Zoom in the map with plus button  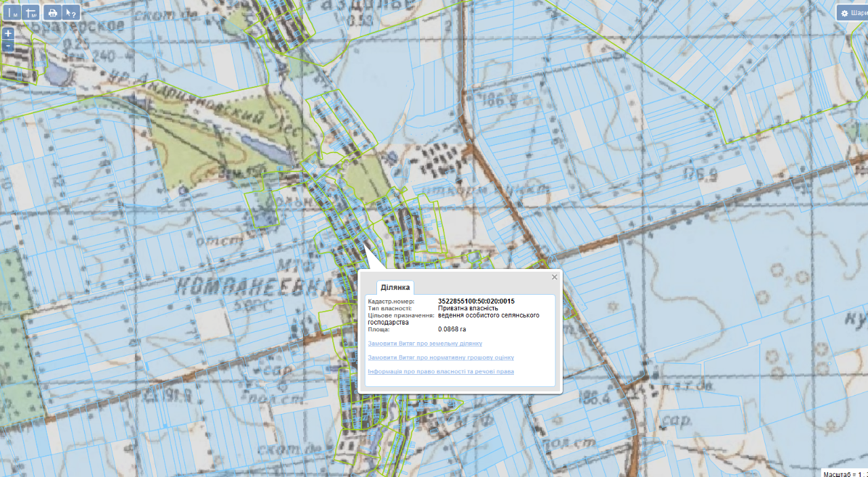click(7, 33)
